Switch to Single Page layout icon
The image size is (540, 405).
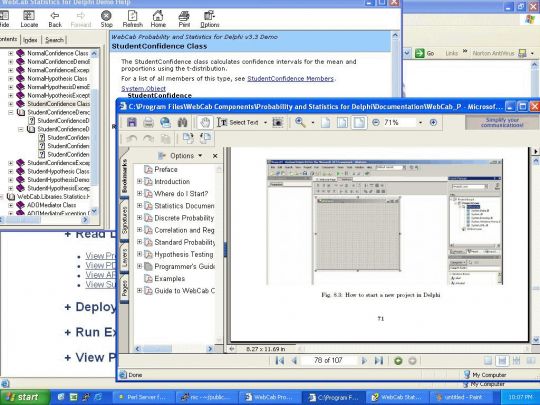(488, 361)
